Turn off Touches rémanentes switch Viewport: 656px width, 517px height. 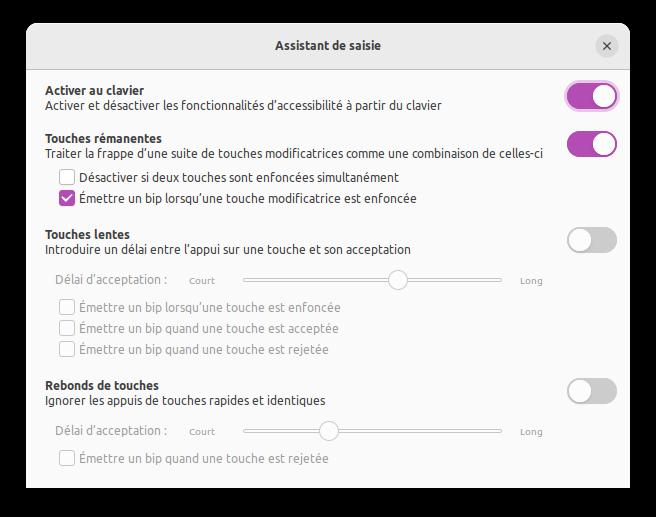pyautogui.click(x=591, y=144)
